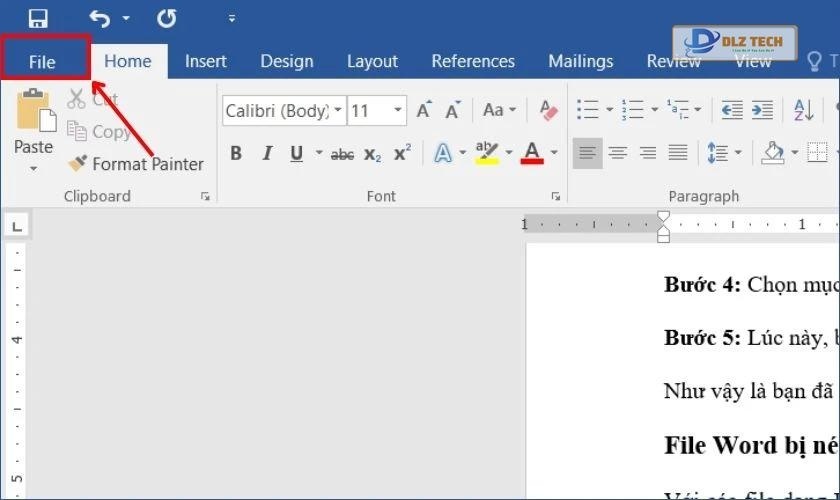Toggle Bold formatting
The width and height of the screenshot is (840, 500).
coord(236,154)
